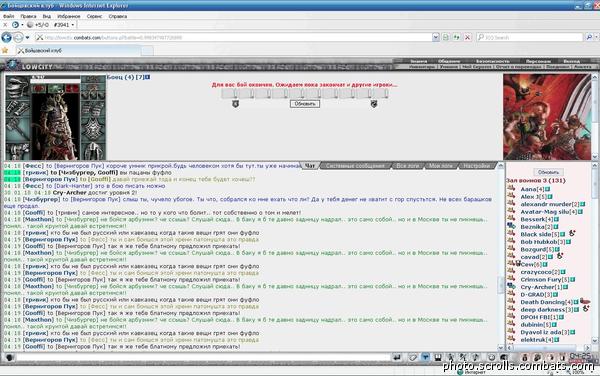The height and width of the screenshot is (376, 600).
Task: Open Favorites with the star icon
Action: click(x=5, y=50)
